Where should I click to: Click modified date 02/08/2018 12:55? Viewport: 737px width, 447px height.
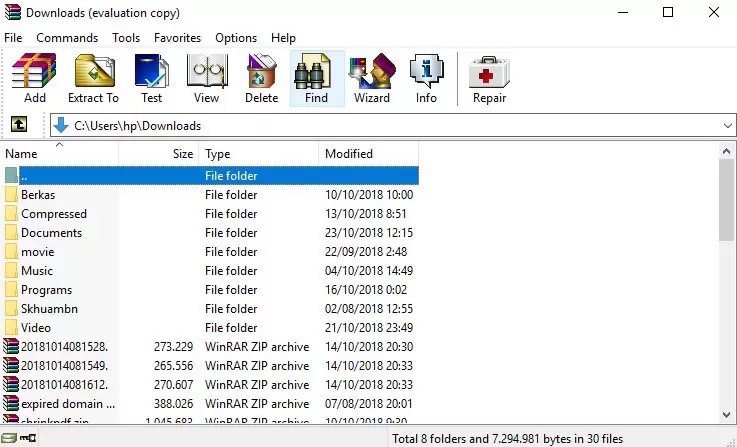(x=369, y=308)
